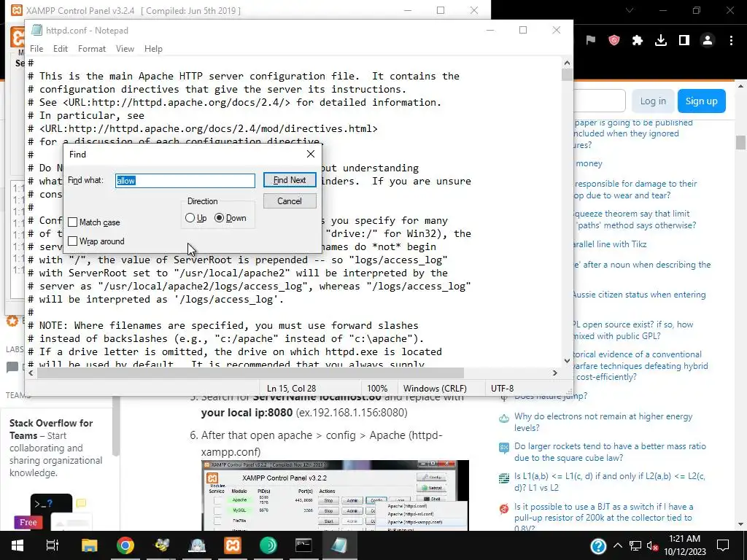Click Find what input field
This screenshot has height=560, width=747.
tap(185, 181)
